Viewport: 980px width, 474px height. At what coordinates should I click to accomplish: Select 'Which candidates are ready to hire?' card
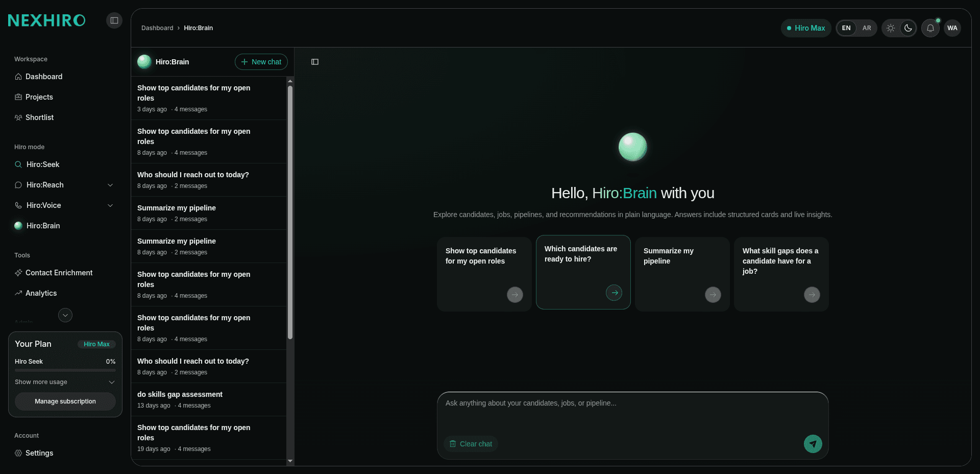[x=583, y=272]
